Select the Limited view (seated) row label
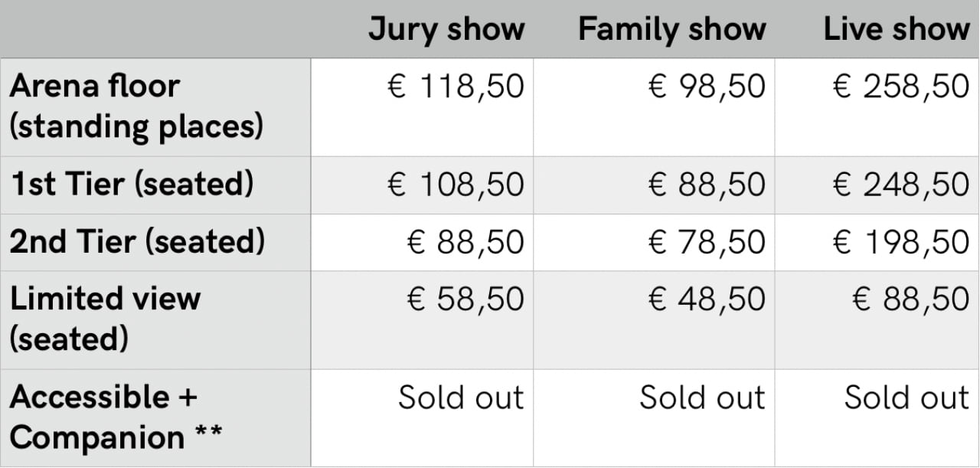980x468 pixels. pos(105,318)
